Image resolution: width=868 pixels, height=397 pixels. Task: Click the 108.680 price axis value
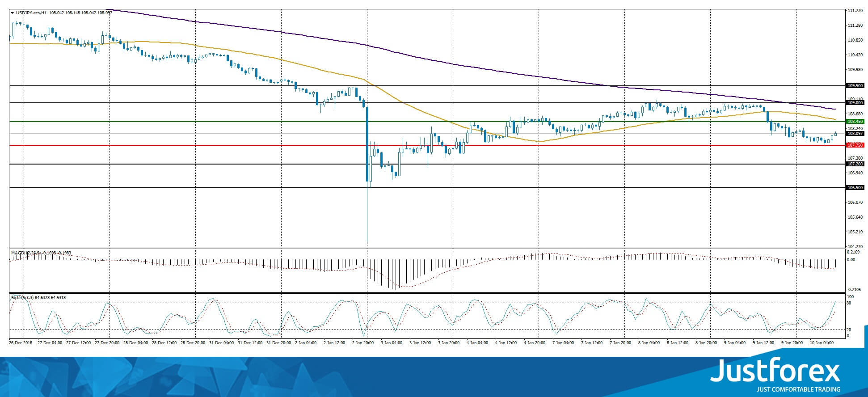pos(855,114)
